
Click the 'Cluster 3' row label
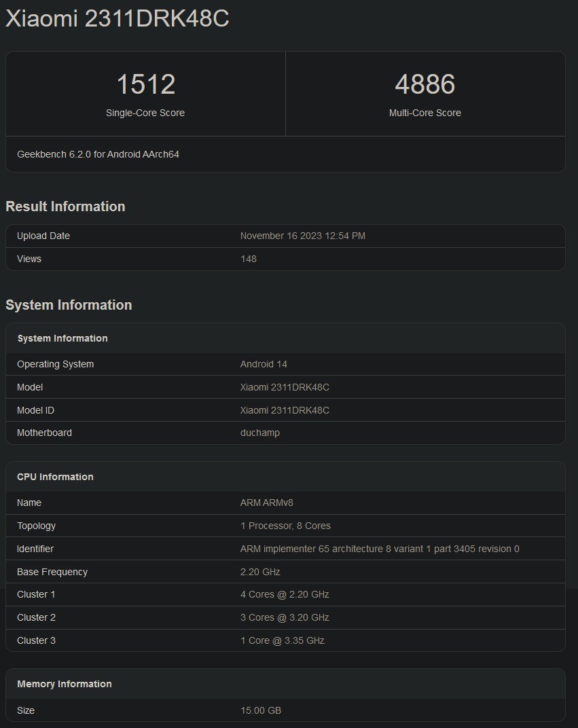point(36,640)
